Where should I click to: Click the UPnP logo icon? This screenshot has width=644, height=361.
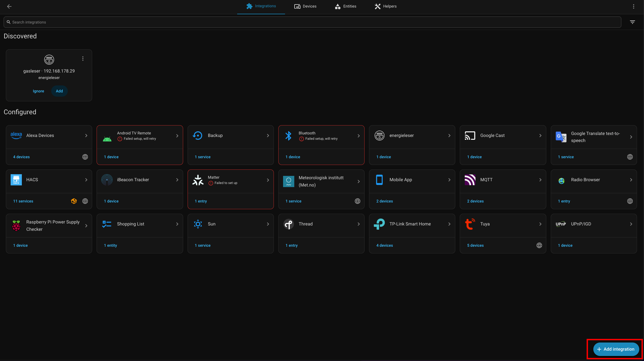tap(561, 224)
